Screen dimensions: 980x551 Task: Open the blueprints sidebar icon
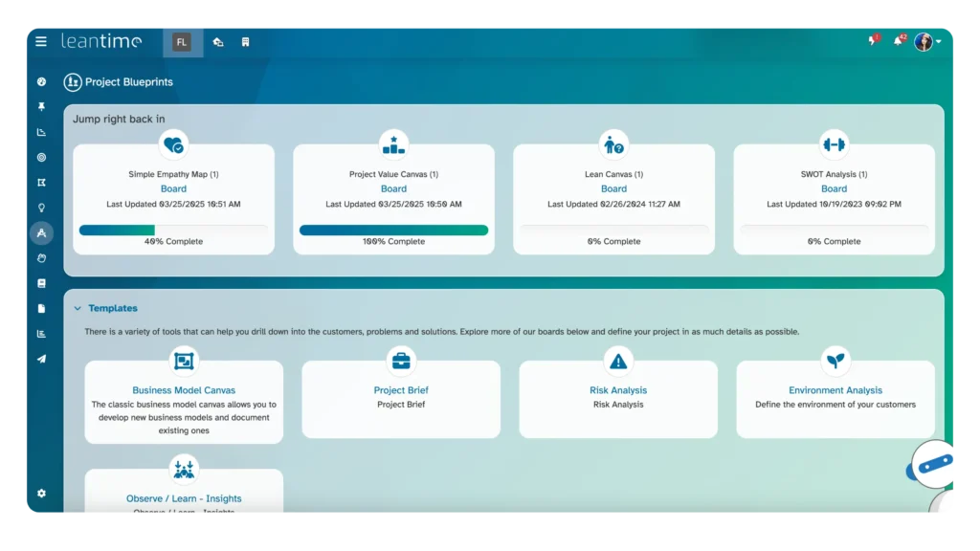tap(41, 233)
